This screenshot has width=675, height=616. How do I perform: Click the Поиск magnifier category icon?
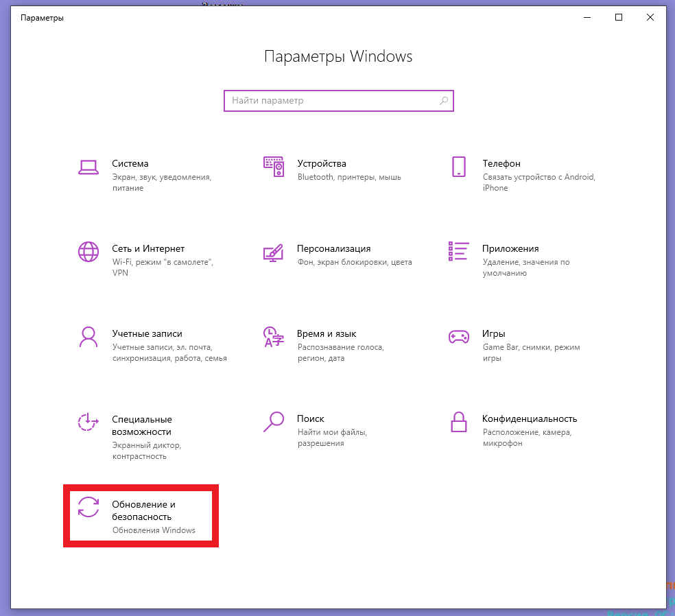(x=274, y=422)
